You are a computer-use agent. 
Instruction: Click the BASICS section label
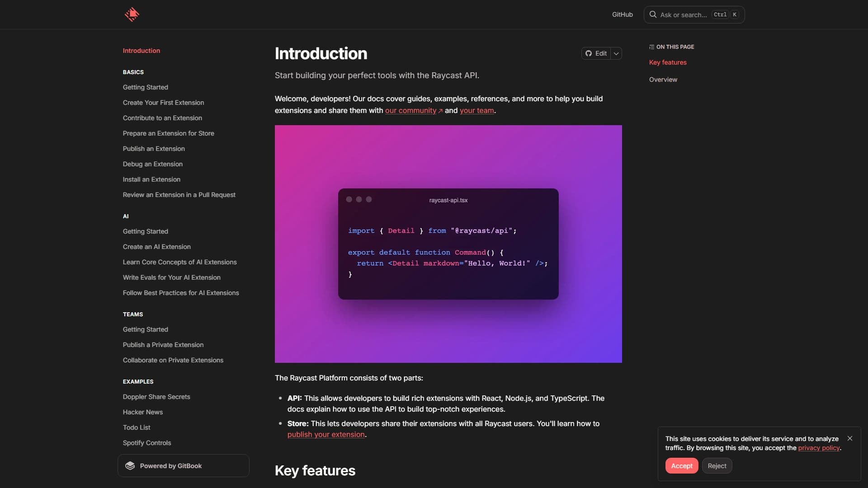click(133, 72)
